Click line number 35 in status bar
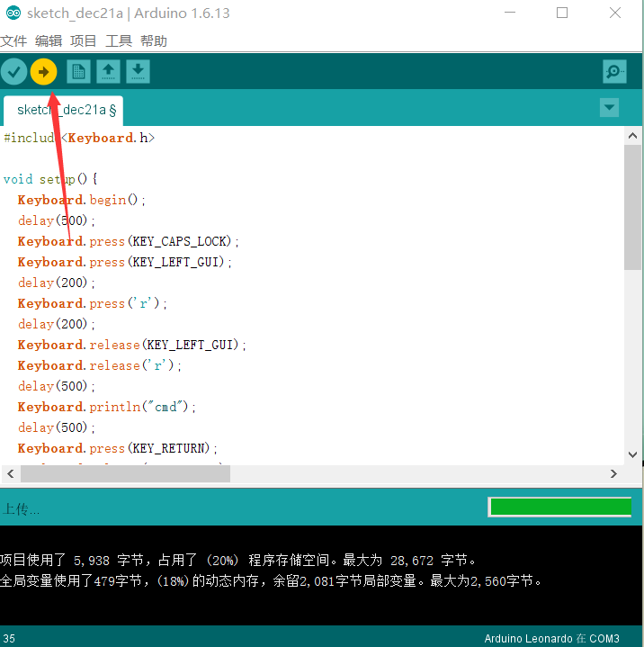Screen dimensions: 644x647 9,639
